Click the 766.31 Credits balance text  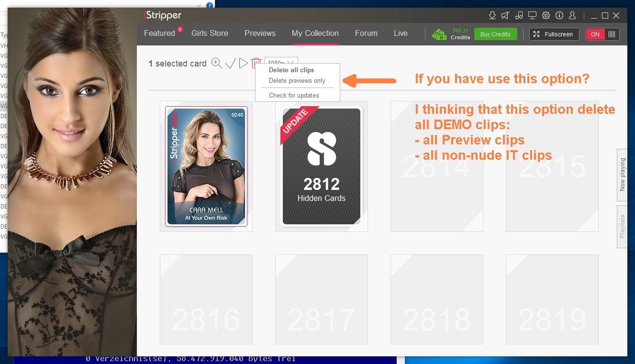point(460,34)
